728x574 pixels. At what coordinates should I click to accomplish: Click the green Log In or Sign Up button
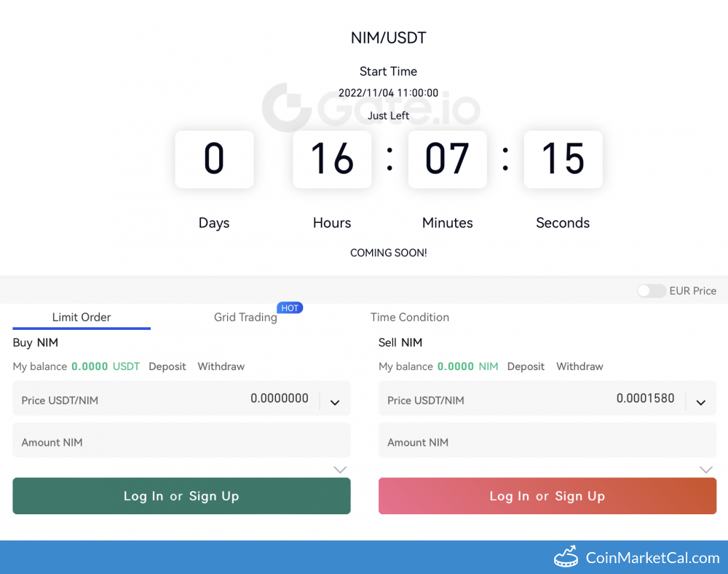click(181, 496)
